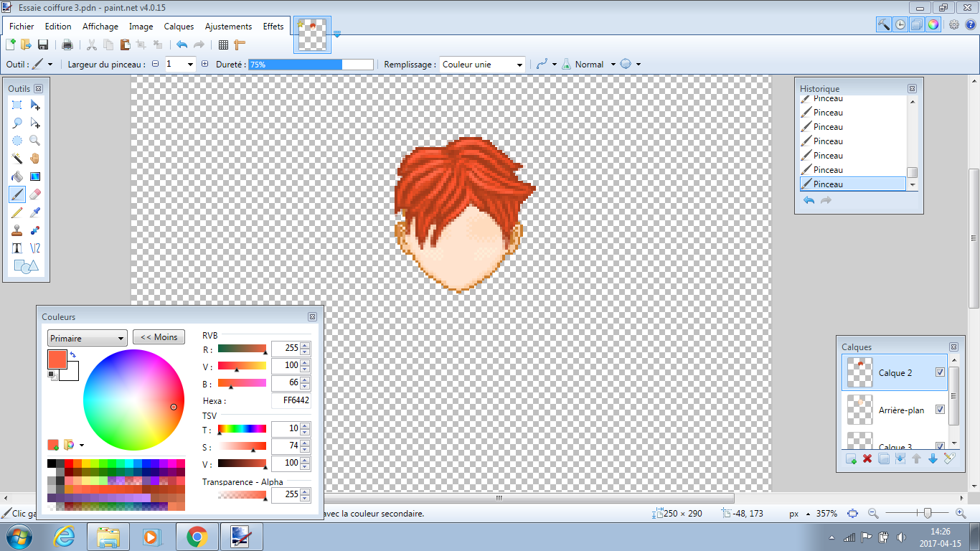The width and height of the screenshot is (980, 551).
Task: Select the Color Picker eyedropper tool
Action: pos(35,212)
